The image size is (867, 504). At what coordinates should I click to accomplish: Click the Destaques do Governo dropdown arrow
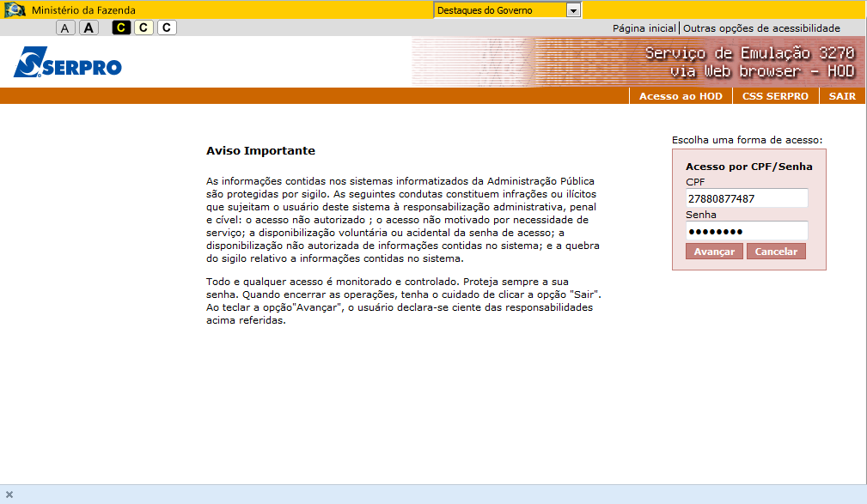tap(573, 10)
